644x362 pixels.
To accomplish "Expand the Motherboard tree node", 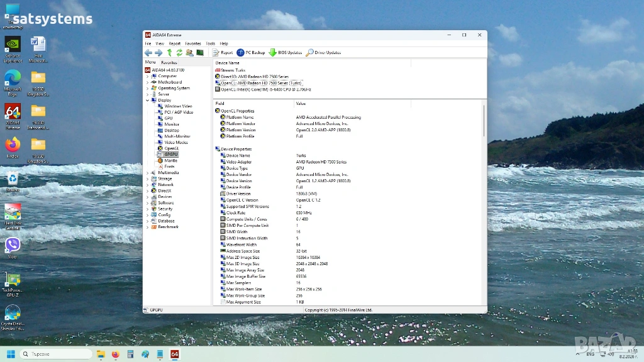I will (147, 82).
